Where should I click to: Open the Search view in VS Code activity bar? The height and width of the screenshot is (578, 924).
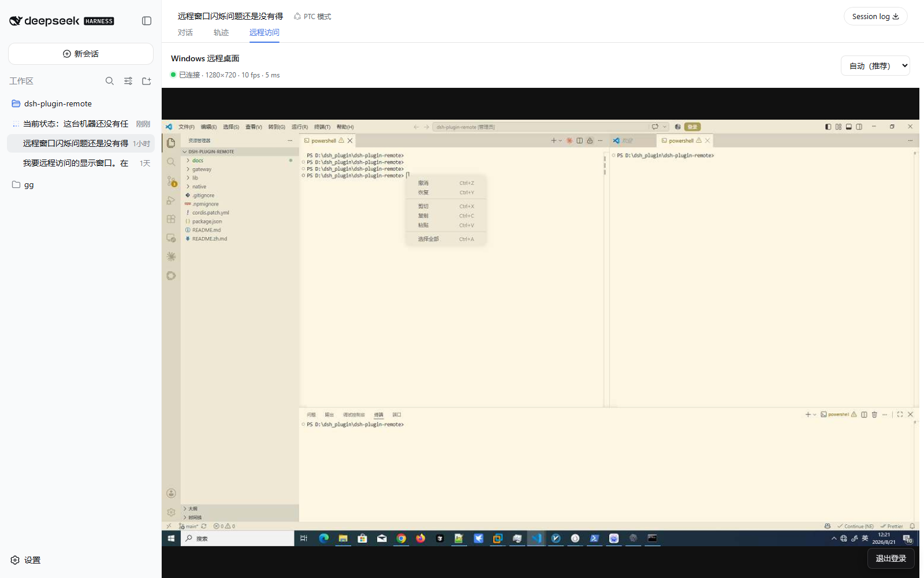pos(171,162)
